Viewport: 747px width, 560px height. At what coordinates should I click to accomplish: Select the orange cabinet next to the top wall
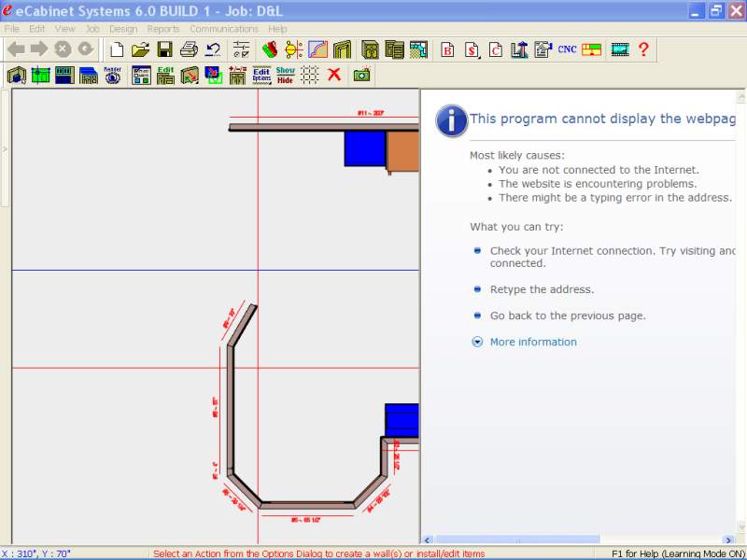[x=403, y=151]
